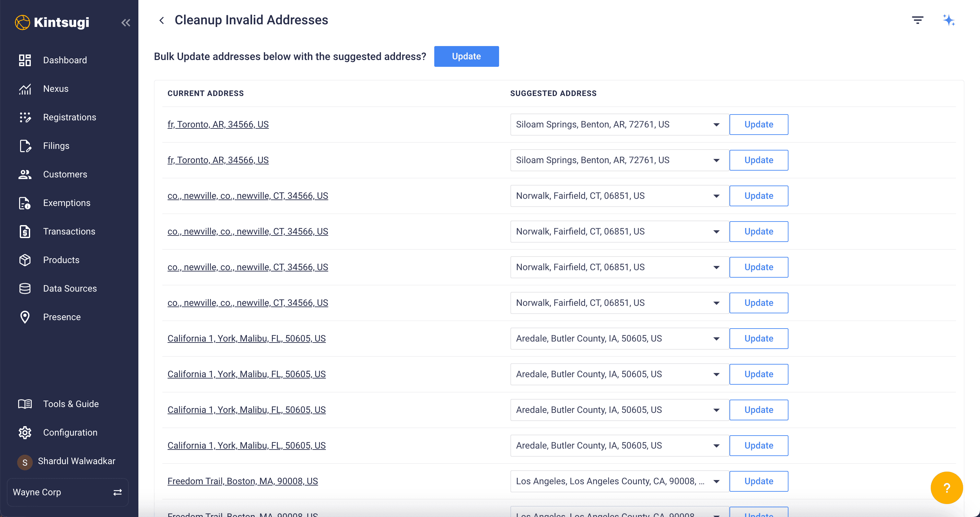Image resolution: width=980 pixels, height=517 pixels.
Task: Click the AI sparkle icon at top right
Action: point(949,20)
